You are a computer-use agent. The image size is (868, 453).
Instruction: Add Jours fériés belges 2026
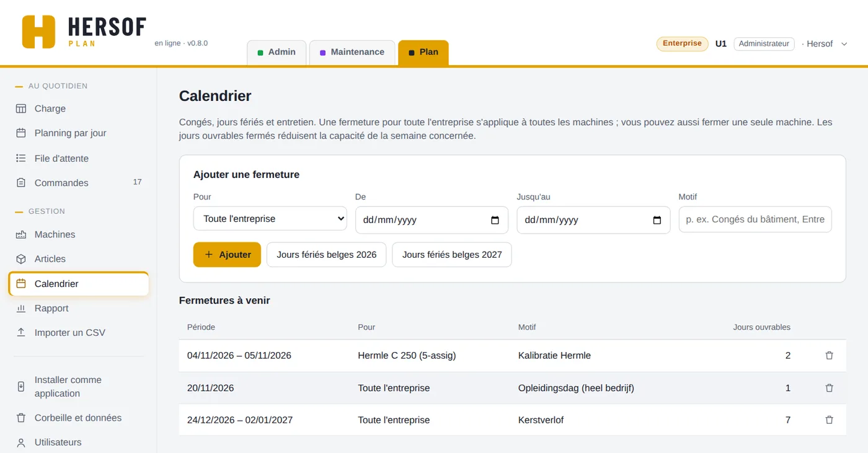(327, 255)
